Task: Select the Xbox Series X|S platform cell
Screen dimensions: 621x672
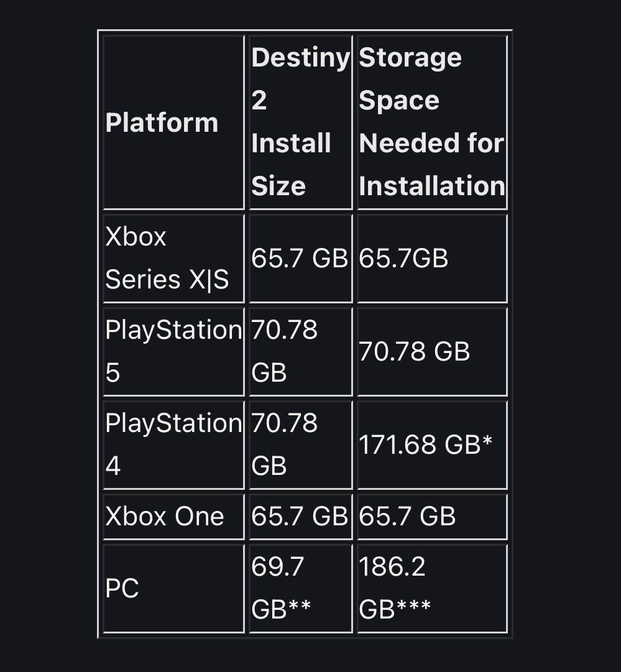Action: [x=167, y=258]
